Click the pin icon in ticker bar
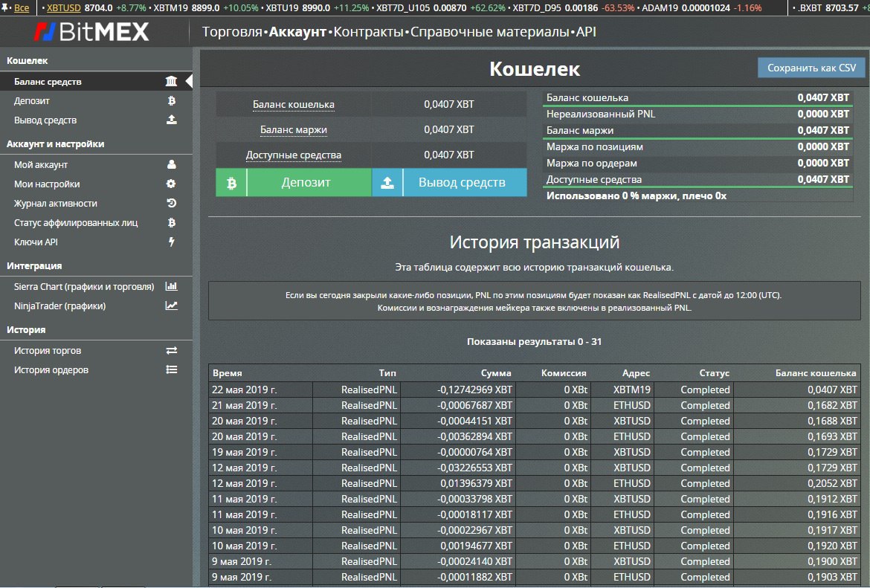 (6, 7)
